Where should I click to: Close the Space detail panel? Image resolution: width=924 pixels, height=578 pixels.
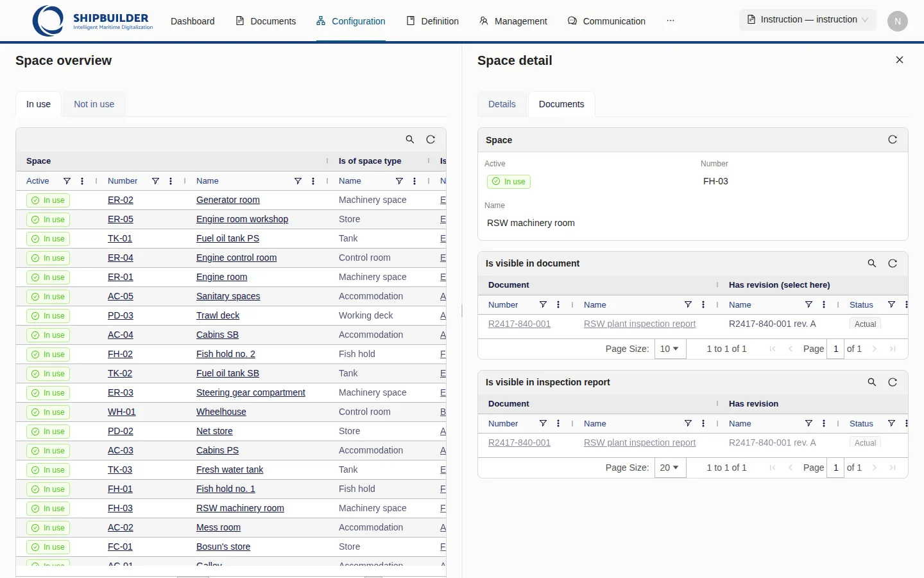[x=900, y=60]
